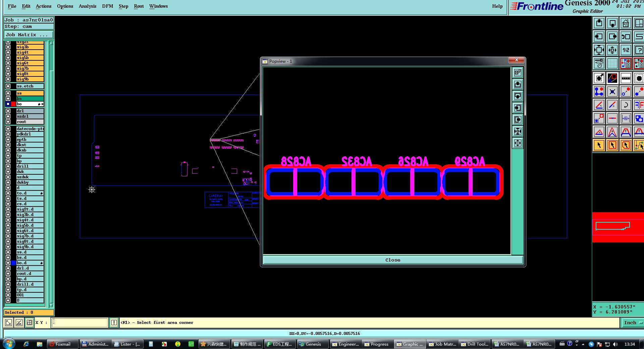Viewport: 644px width, 349px height.
Task: Click the blue color swatch of layer bo.d
Action: pyautogui.click(x=13, y=263)
